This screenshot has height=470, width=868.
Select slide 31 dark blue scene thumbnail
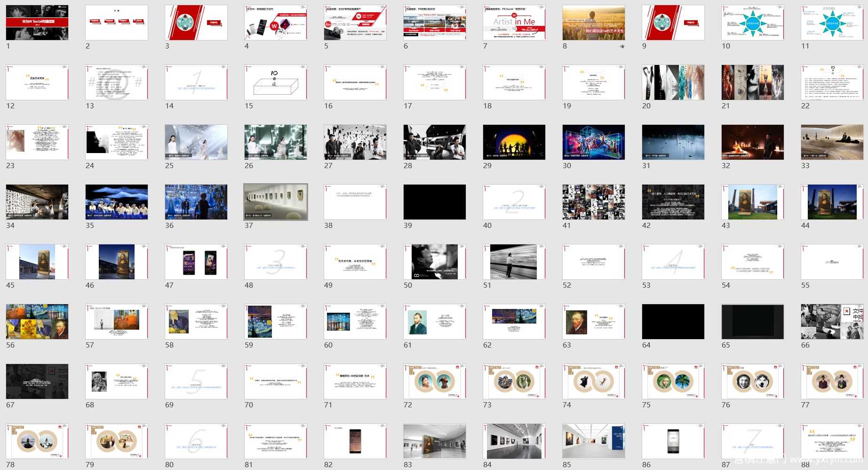[x=673, y=142]
